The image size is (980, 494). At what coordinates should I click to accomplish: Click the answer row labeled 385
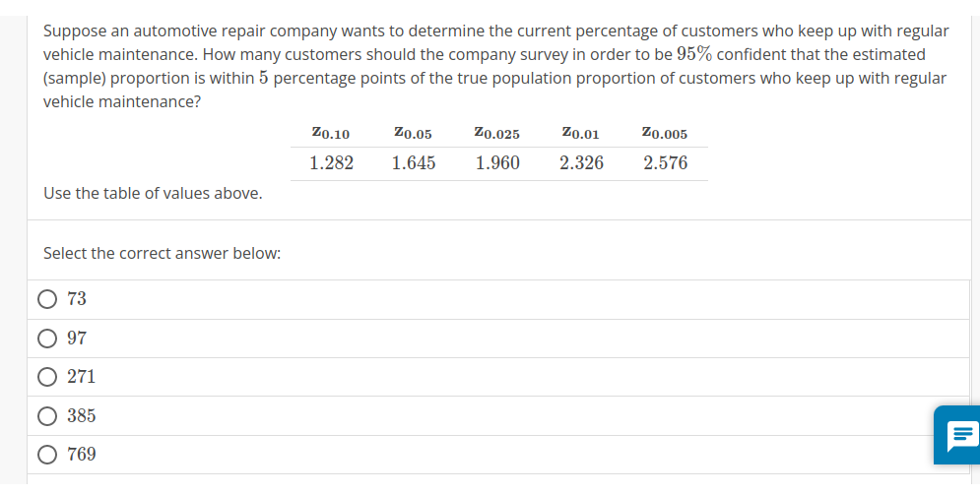point(498,416)
